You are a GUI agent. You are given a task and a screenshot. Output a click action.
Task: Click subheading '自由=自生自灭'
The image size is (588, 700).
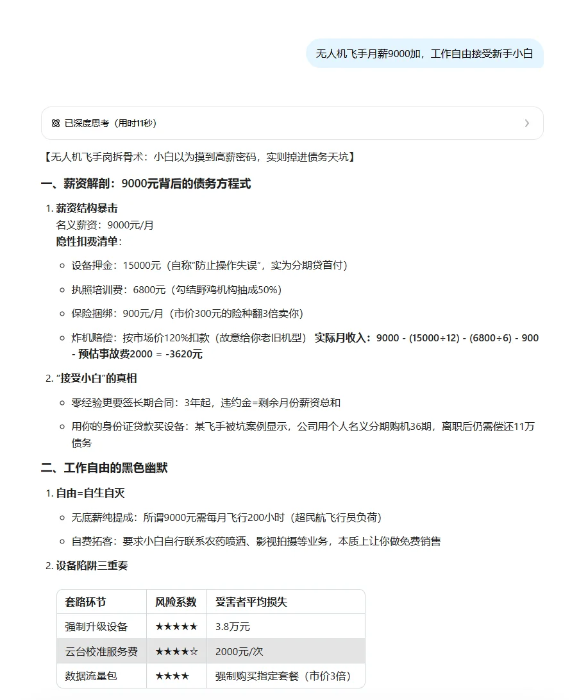(x=90, y=493)
